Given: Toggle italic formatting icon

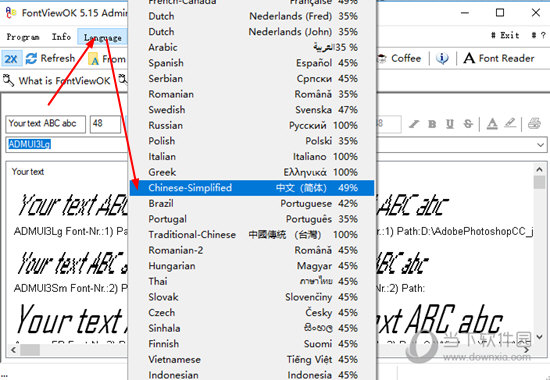Looking at the screenshot, I should (x=414, y=124).
